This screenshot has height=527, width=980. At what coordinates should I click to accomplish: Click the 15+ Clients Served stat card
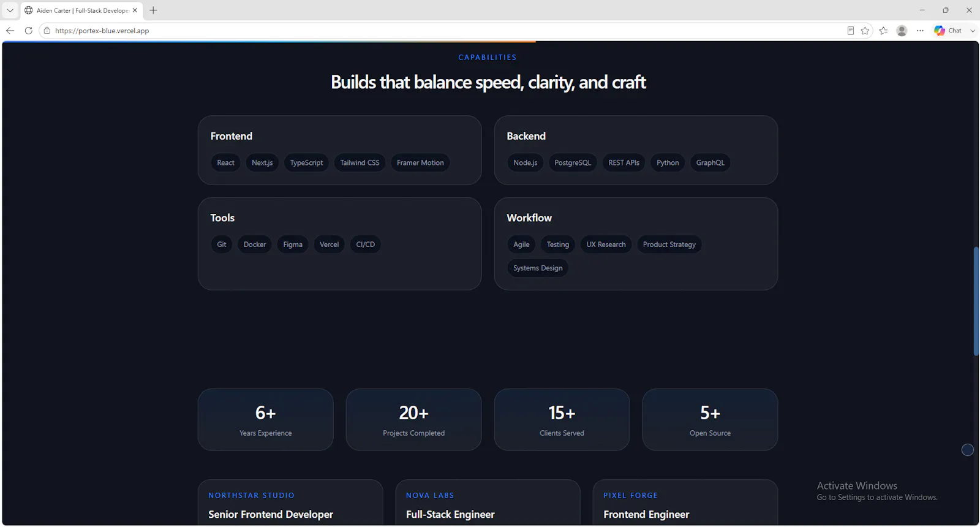click(562, 420)
